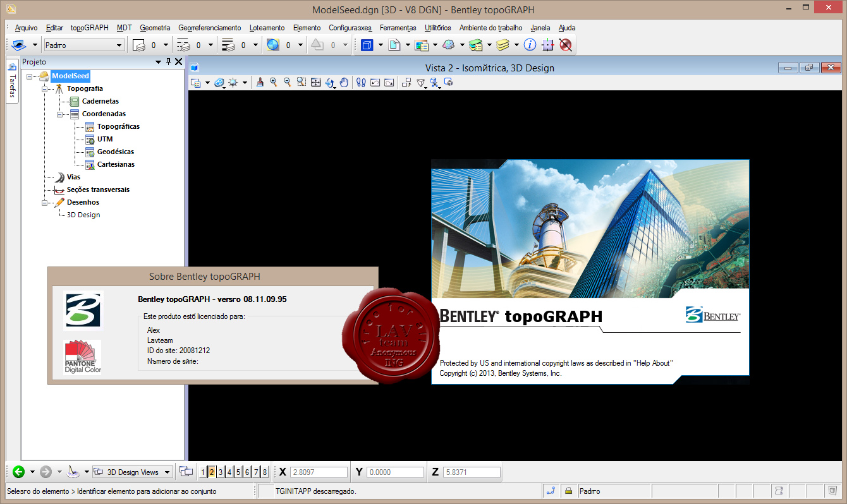Click the red crossed-circle toolbar icon

[x=566, y=45]
